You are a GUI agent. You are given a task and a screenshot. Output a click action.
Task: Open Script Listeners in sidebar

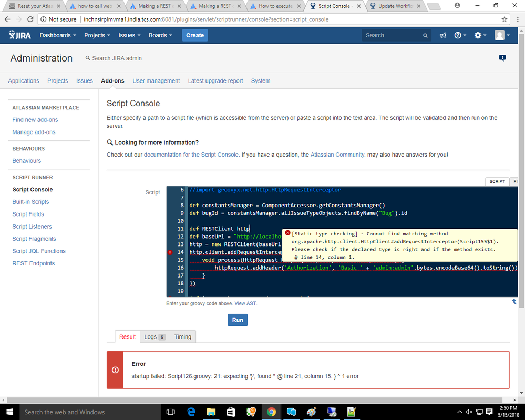click(32, 227)
